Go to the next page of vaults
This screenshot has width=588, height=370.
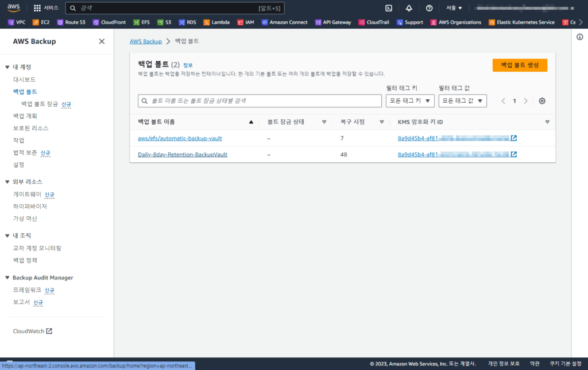(x=525, y=101)
